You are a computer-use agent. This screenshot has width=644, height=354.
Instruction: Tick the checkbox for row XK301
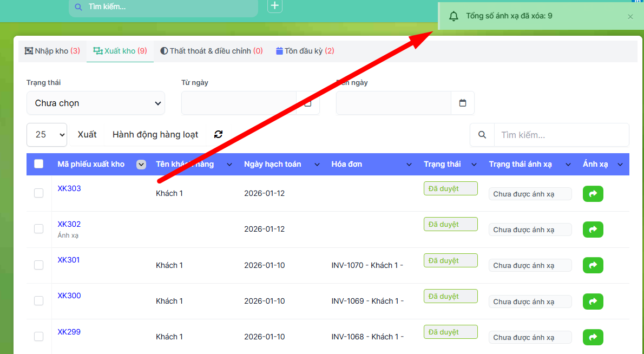(39, 265)
